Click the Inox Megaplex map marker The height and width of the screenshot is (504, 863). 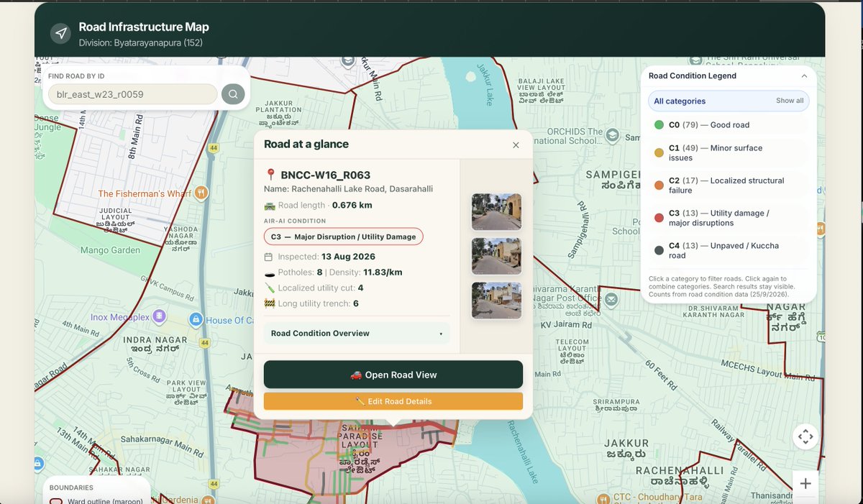click(159, 316)
